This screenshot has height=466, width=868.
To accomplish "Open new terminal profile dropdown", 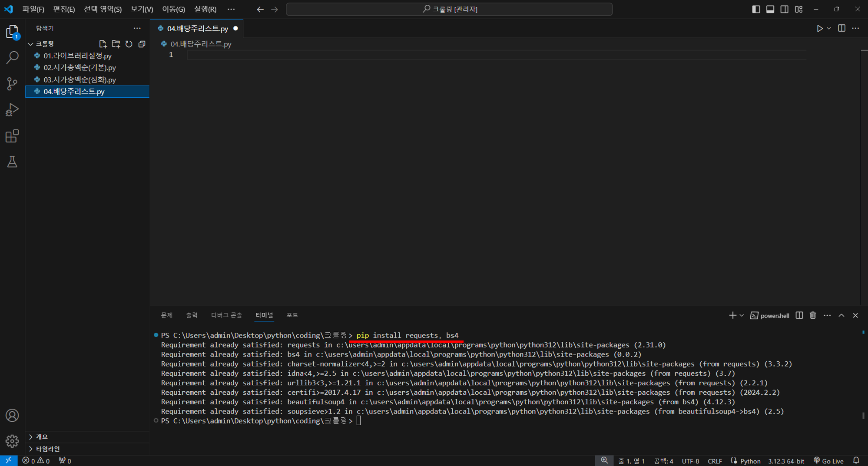I will click(x=742, y=315).
